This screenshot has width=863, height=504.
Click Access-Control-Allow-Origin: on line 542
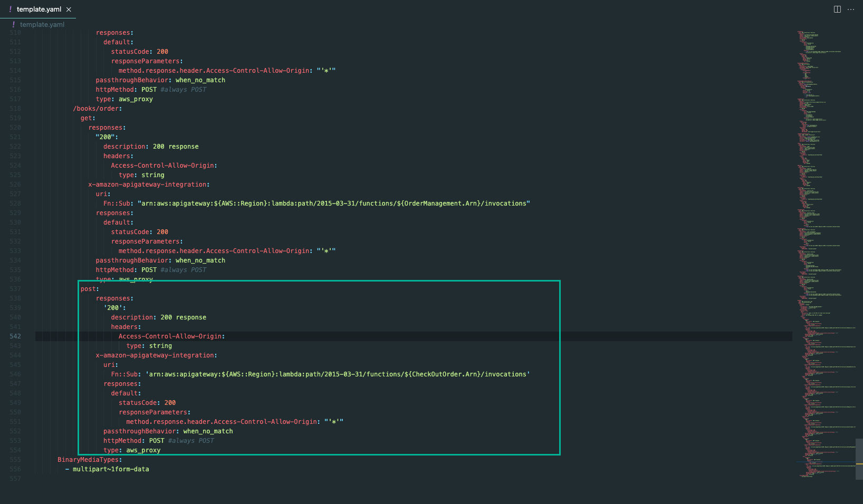pyautogui.click(x=172, y=336)
